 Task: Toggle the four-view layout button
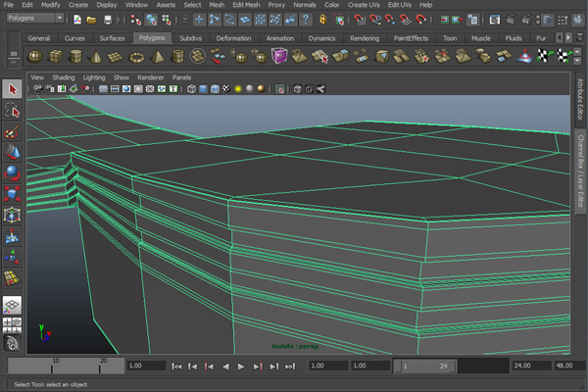12,325
